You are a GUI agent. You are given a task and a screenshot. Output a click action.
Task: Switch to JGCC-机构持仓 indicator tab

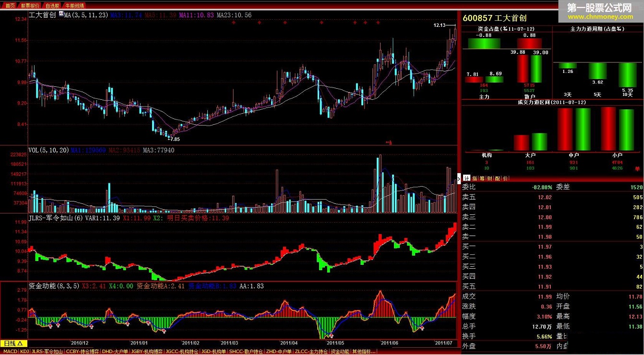[x=182, y=352]
